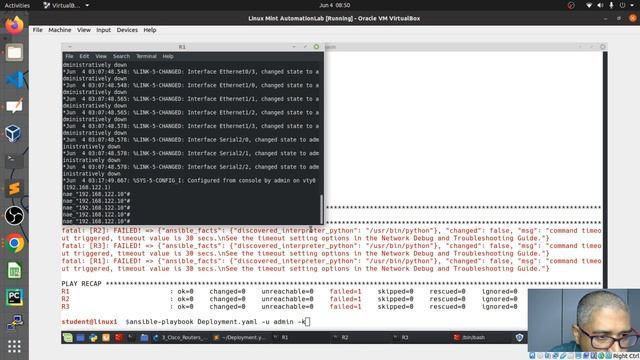Click the shield icon in Mint panel
Image resolution: width=640 pixels, height=360 pixels.
coord(519,338)
